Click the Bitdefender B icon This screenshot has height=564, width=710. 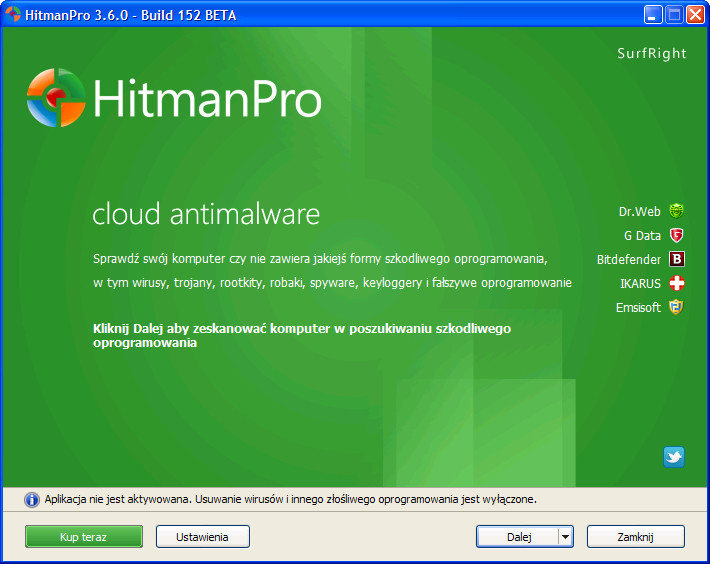[x=676, y=259]
